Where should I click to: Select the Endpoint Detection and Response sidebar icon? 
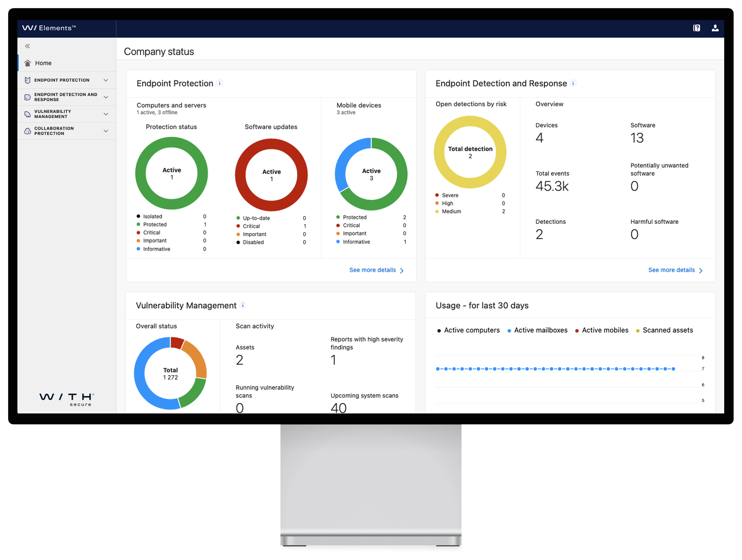[x=27, y=97]
